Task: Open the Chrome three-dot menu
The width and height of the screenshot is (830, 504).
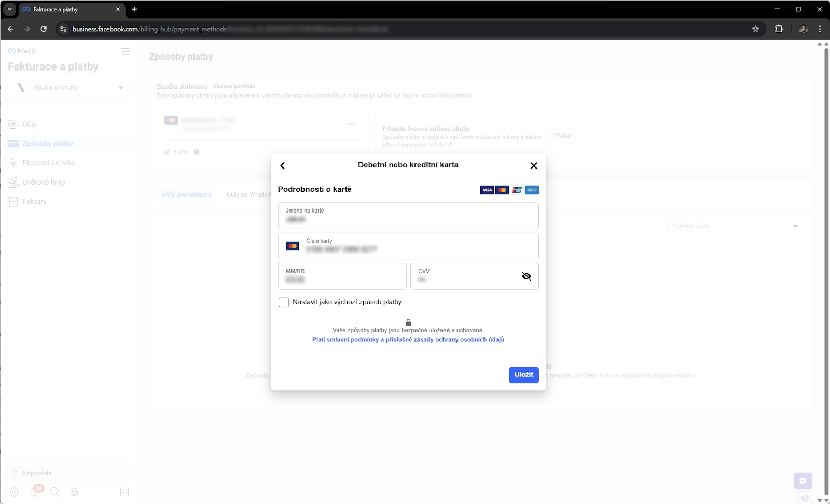Action: (820, 29)
